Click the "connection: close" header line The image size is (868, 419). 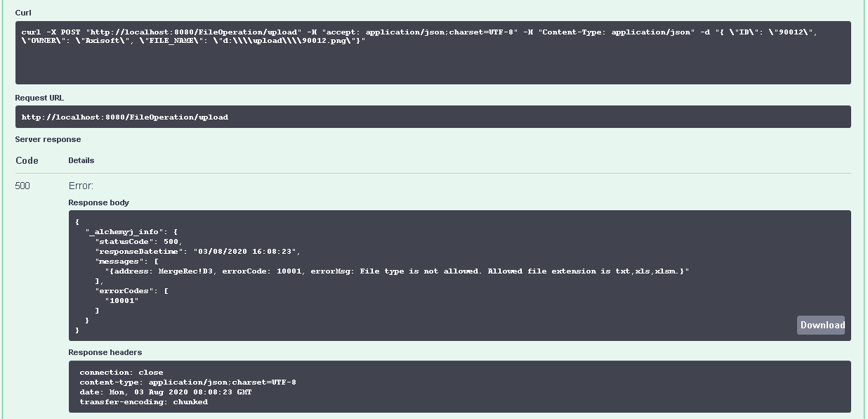[121, 373]
